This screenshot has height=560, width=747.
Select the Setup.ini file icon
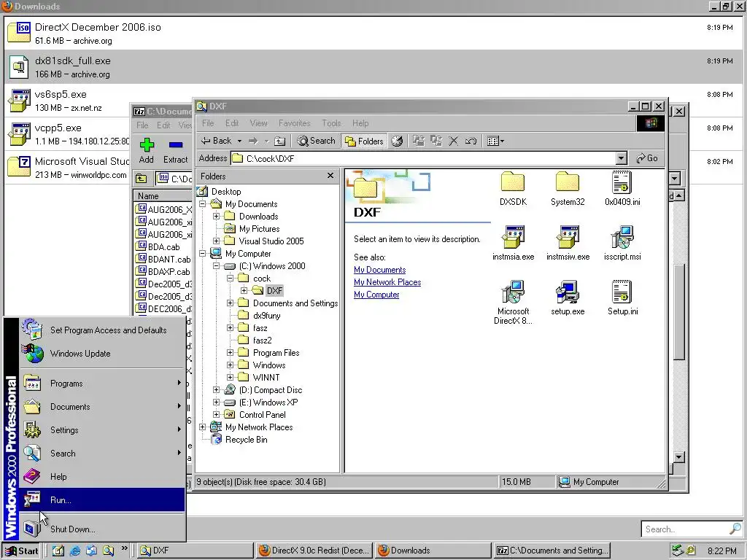(622, 292)
